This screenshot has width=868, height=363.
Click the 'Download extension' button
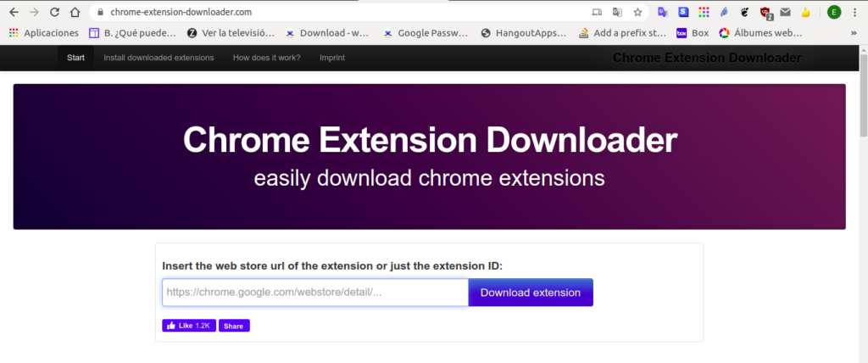(531, 292)
